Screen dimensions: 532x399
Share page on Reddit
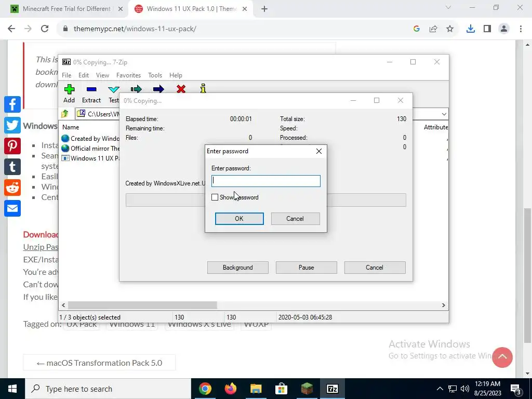point(12,188)
